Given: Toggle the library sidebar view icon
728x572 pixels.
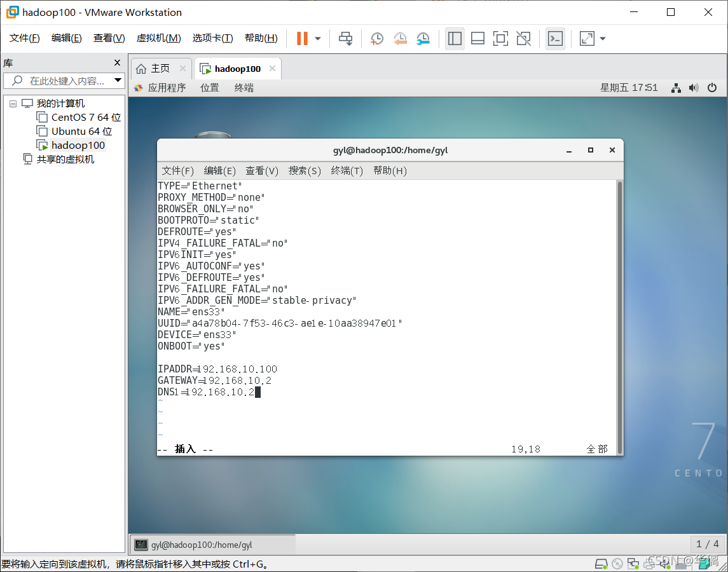Looking at the screenshot, I should click(455, 38).
